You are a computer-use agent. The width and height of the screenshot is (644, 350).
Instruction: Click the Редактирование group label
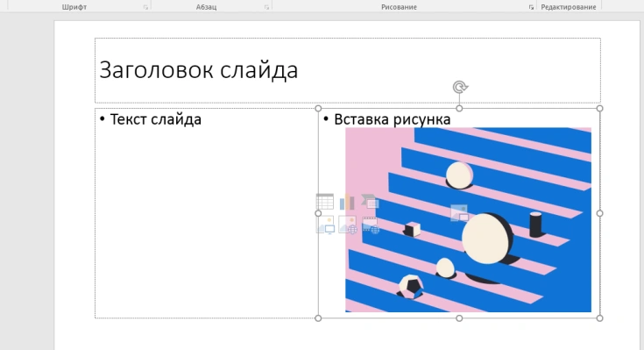(x=569, y=7)
